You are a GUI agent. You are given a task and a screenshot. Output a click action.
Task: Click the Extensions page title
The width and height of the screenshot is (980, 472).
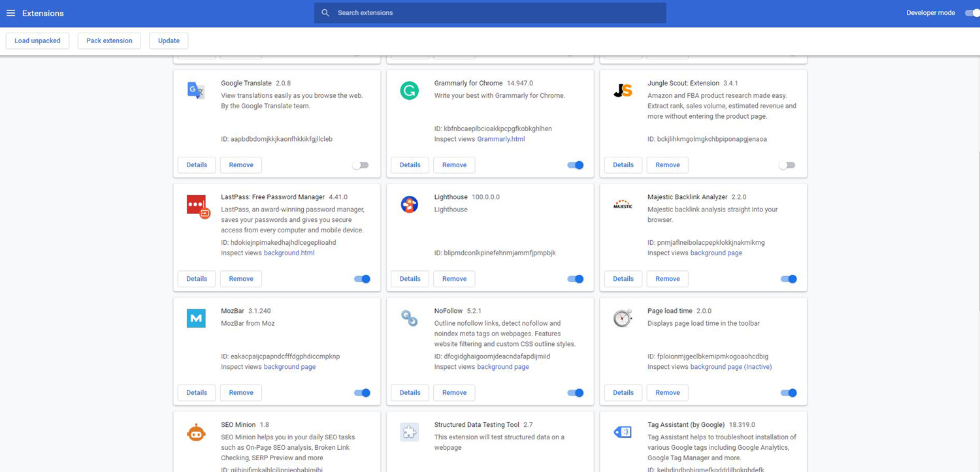tap(43, 13)
